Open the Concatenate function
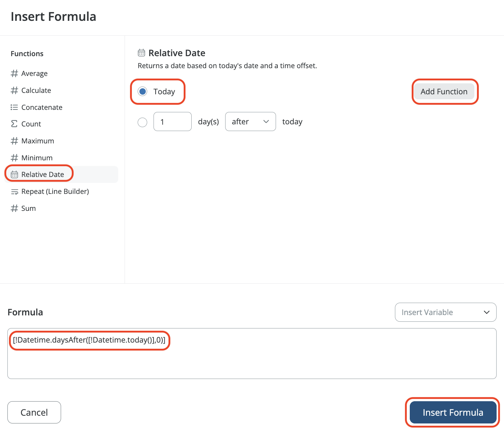This screenshot has height=433, width=504. coord(61,107)
